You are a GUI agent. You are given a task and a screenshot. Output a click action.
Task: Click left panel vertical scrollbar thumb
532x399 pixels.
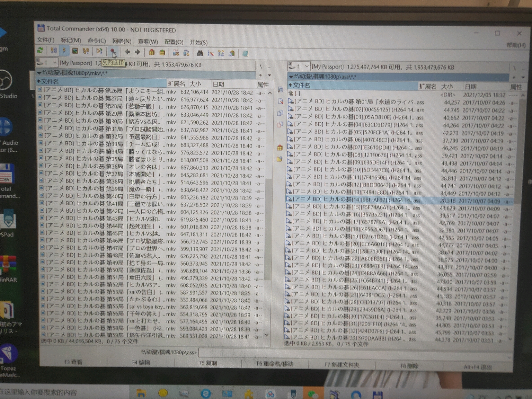point(268,229)
